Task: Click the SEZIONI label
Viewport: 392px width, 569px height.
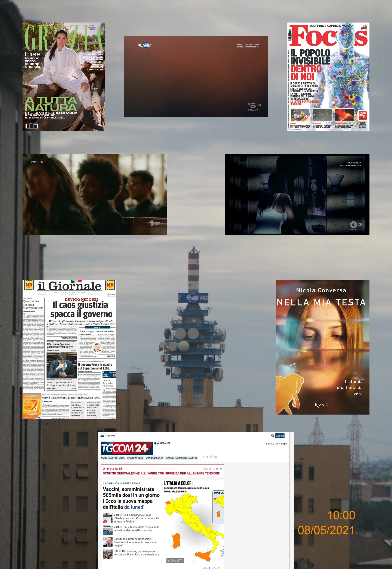Action: (111, 435)
